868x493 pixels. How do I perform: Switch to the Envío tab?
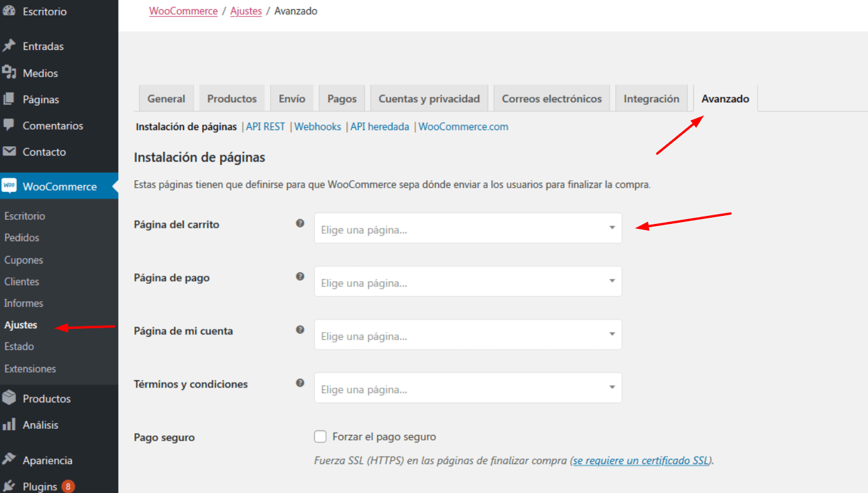pyautogui.click(x=292, y=99)
